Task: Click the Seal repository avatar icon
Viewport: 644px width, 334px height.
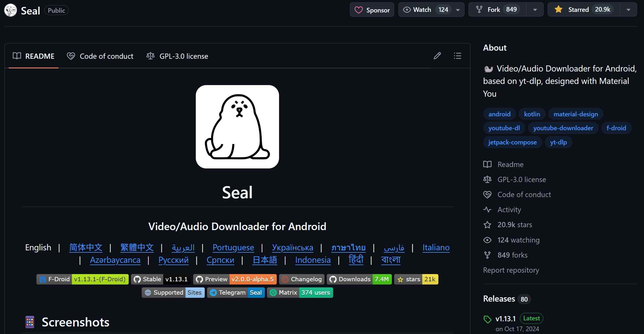Action: point(11,10)
